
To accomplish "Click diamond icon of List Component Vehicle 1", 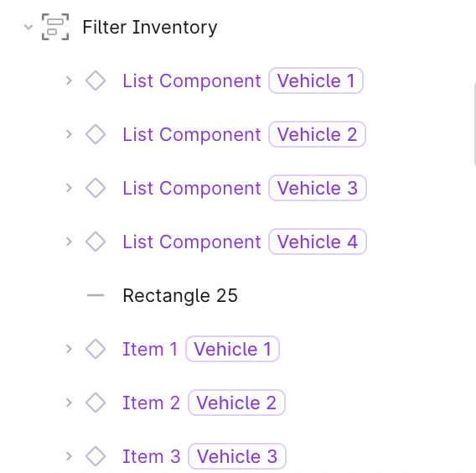I will (96, 81).
